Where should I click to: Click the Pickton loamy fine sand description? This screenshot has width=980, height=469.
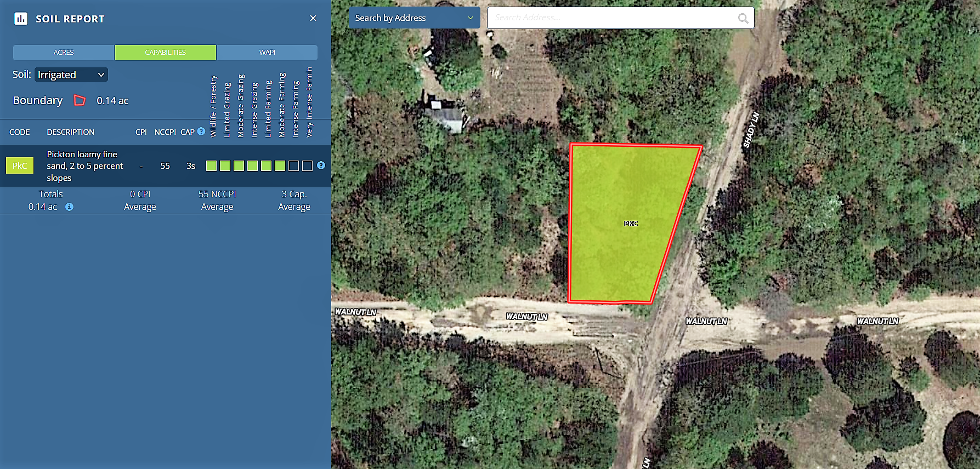(x=85, y=166)
